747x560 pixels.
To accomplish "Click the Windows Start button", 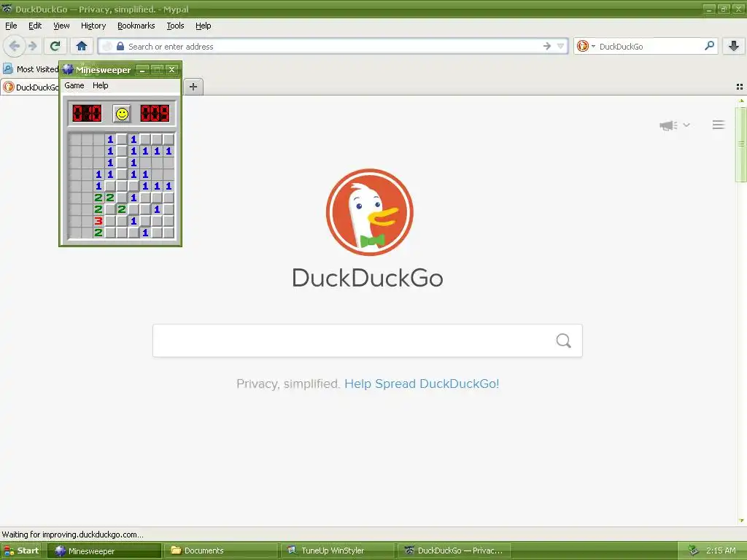I will tap(22, 551).
